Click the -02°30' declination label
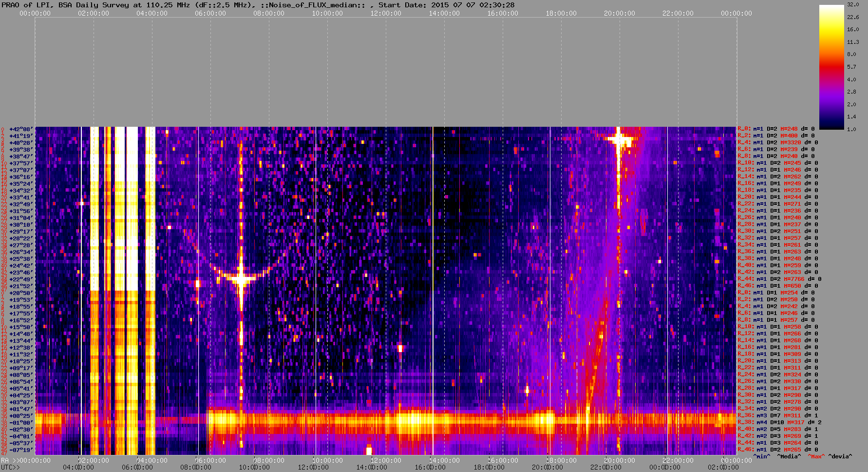Viewport: 868px width, 472px height. point(21,430)
